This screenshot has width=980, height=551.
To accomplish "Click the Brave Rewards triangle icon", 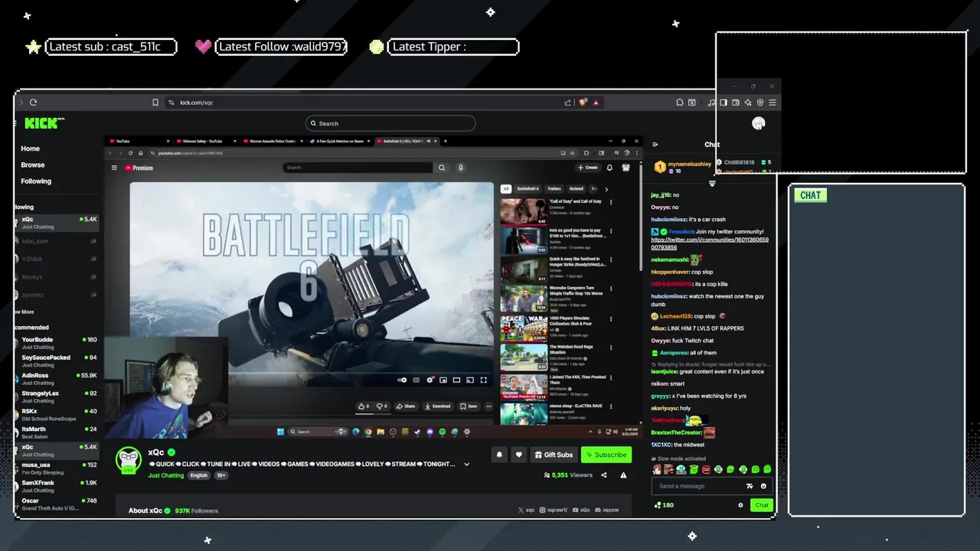I will point(596,103).
